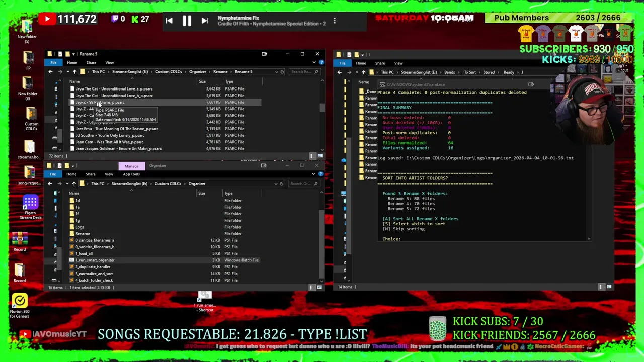Image resolution: width=644 pixels, height=362 pixels.
Task: Skip to the previous track
Action: point(169,21)
